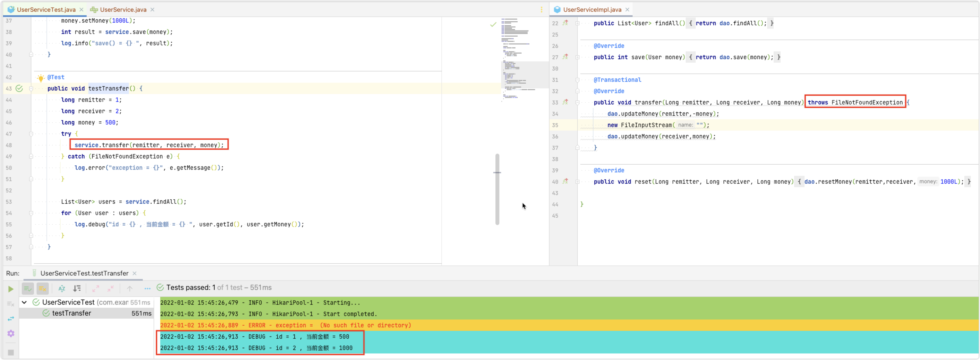Select the testTransfer result row
This screenshot has height=360, width=980.
coord(86,313)
